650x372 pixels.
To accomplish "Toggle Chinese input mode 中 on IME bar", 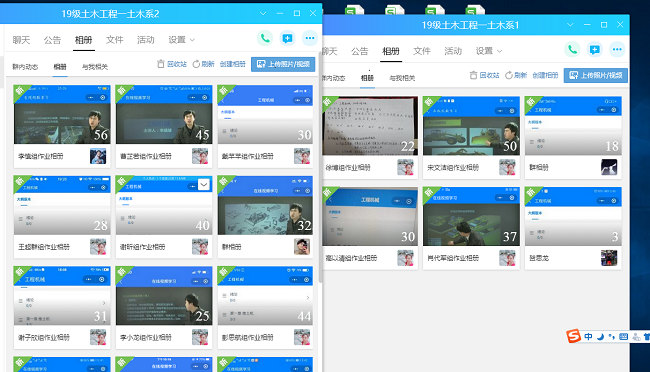I will tap(588, 336).
